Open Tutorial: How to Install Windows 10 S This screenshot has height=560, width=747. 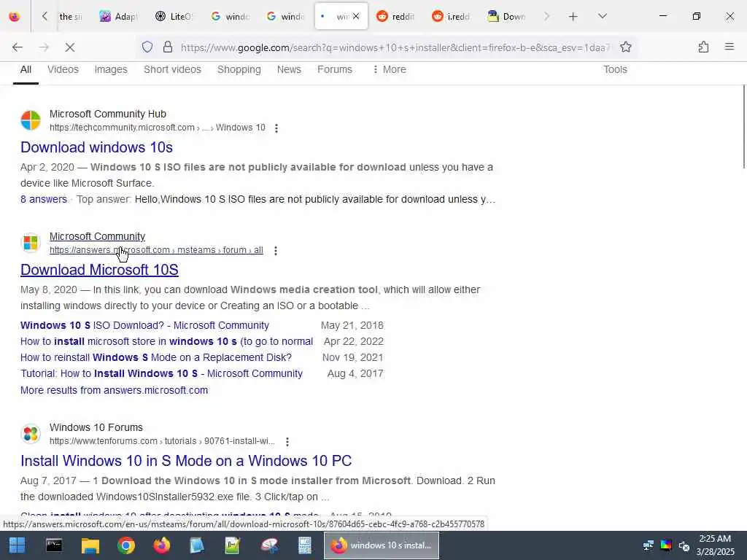[161, 374]
